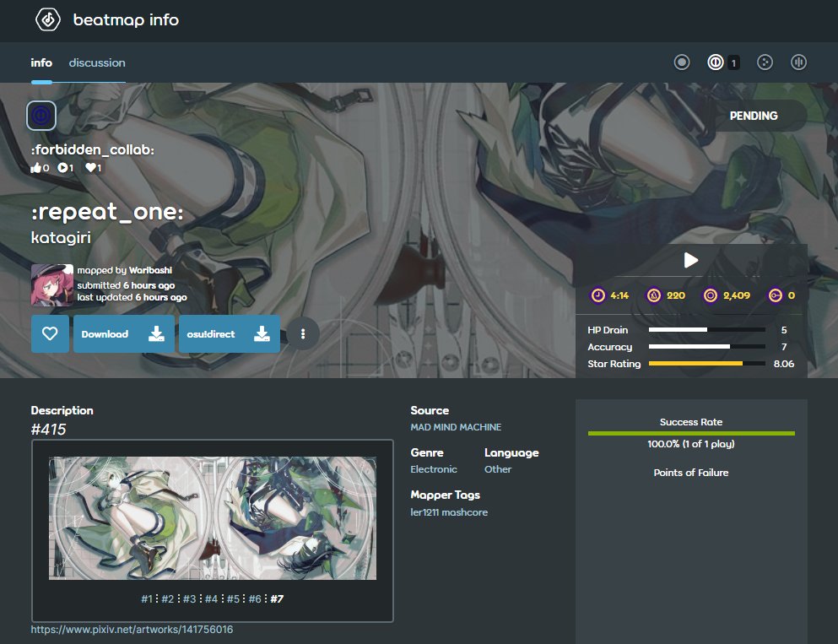Select image tab #1 in description
The height and width of the screenshot is (644, 838).
tap(147, 598)
